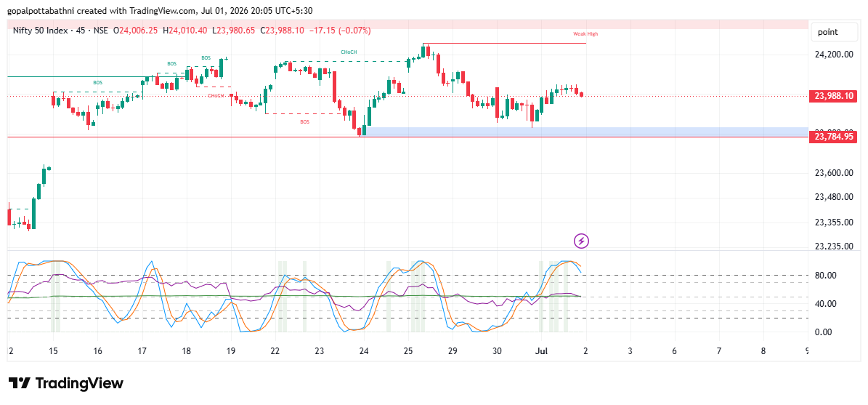
Task: Click the high value H24,010.40
Action: [x=187, y=31]
